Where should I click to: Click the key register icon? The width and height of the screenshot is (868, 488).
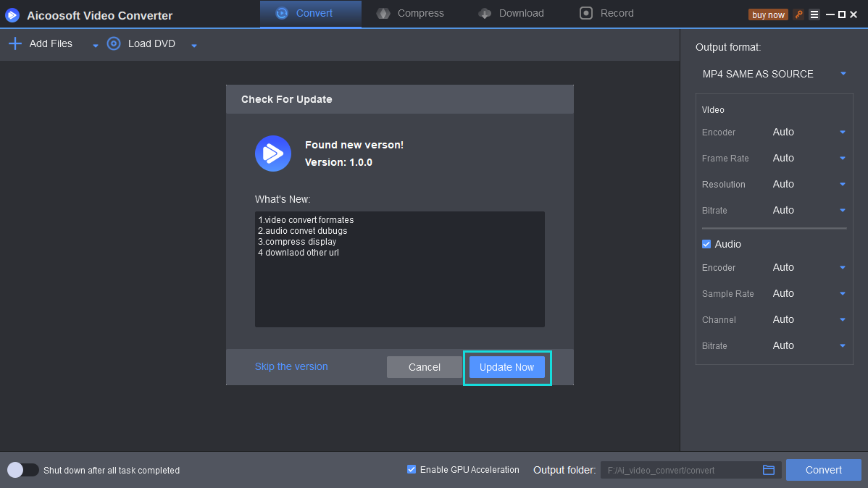(x=798, y=15)
